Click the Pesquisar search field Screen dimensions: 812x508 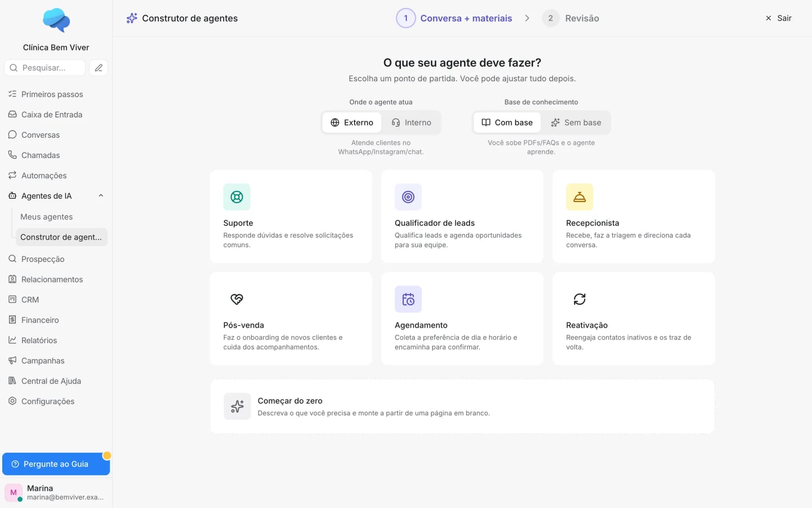click(x=45, y=68)
